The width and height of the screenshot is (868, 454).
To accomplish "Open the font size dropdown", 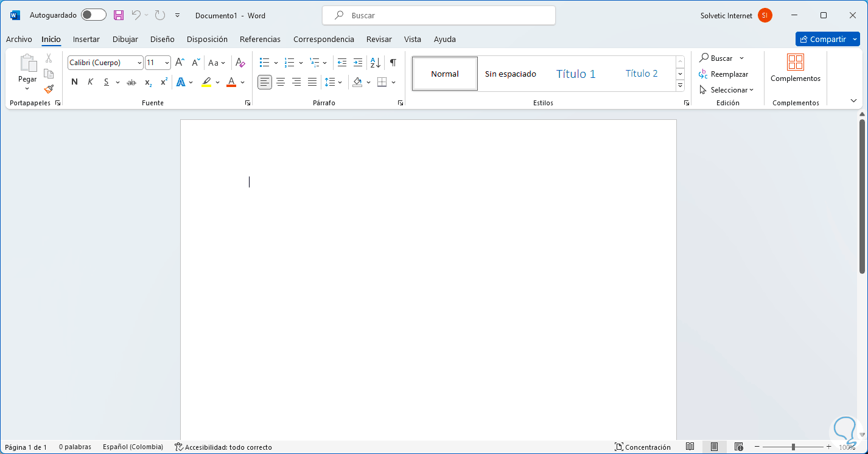I will tap(166, 62).
